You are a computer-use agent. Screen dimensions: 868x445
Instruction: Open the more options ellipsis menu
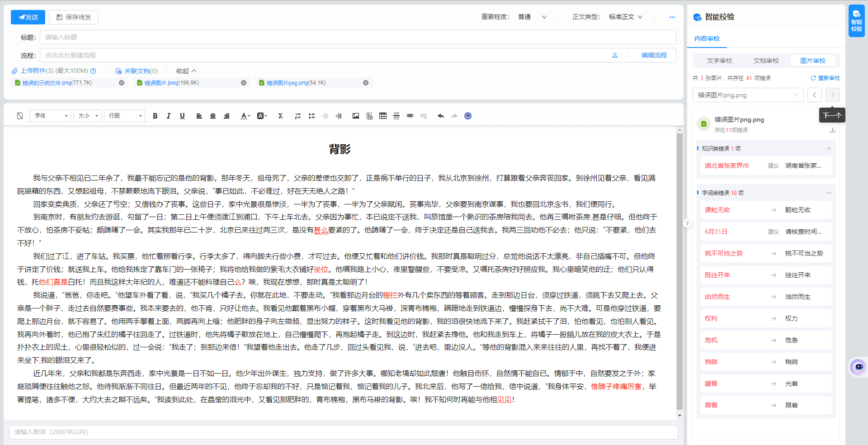tap(672, 17)
